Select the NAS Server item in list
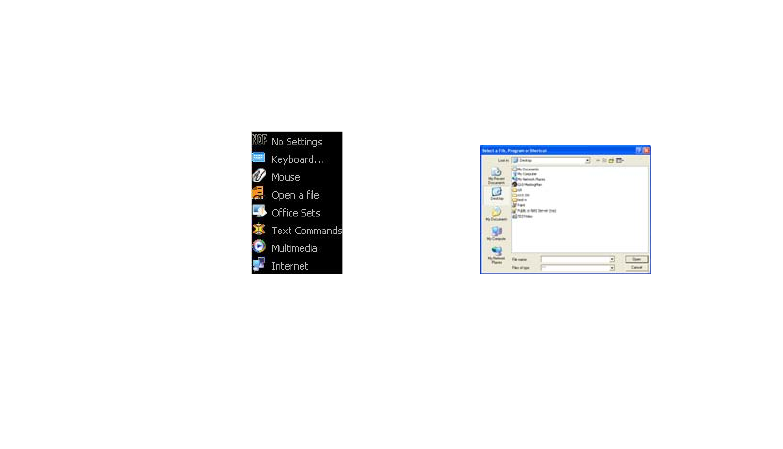Image resolution: width=783 pixels, height=449 pixels. pos(534,211)
